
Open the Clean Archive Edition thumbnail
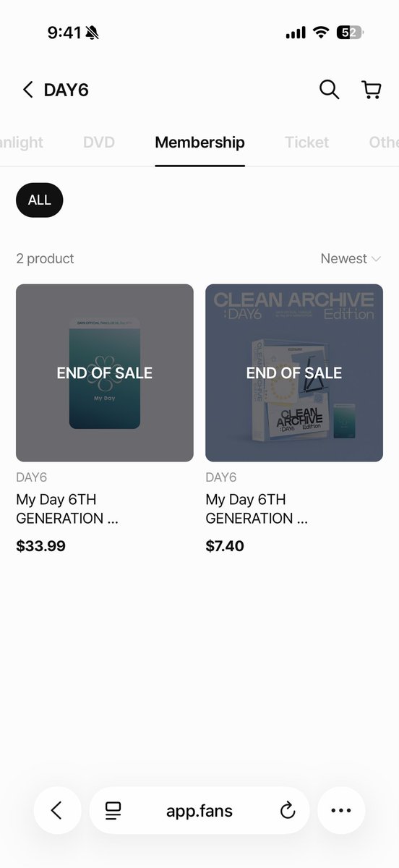[x=294, y=373]
